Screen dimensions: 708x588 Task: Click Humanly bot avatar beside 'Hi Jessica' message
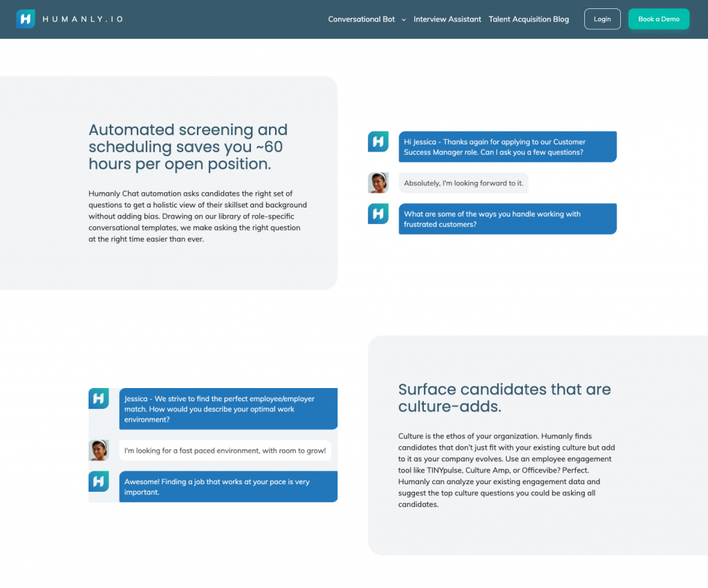tap(378, 142)
